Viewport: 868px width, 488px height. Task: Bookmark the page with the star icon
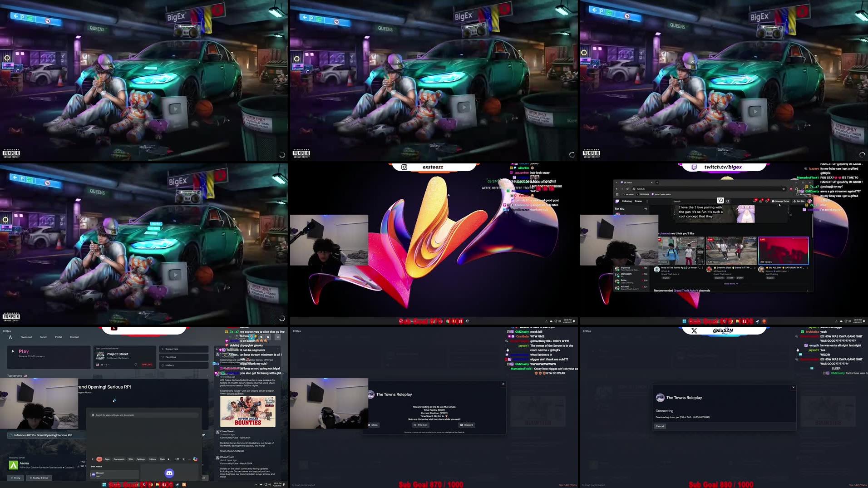[784, 189]
